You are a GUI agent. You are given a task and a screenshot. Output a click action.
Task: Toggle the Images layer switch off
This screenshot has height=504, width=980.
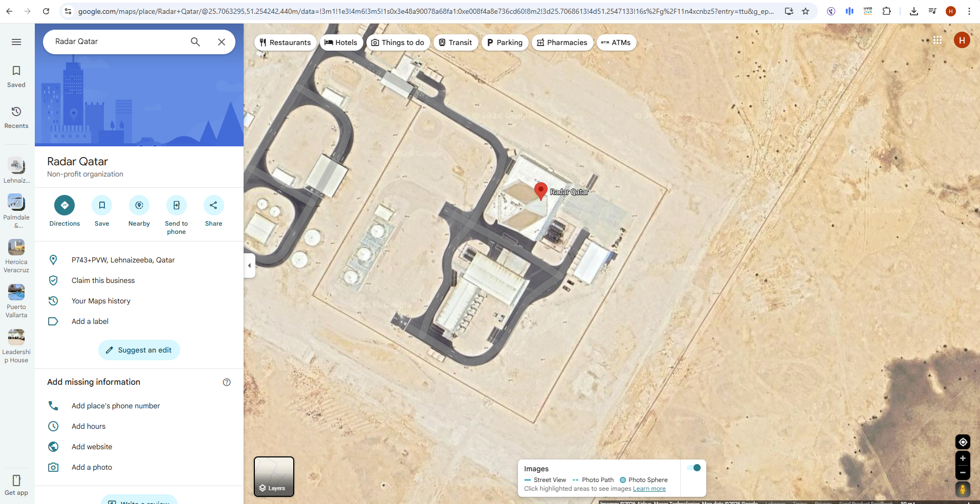(x=693, y=468)
